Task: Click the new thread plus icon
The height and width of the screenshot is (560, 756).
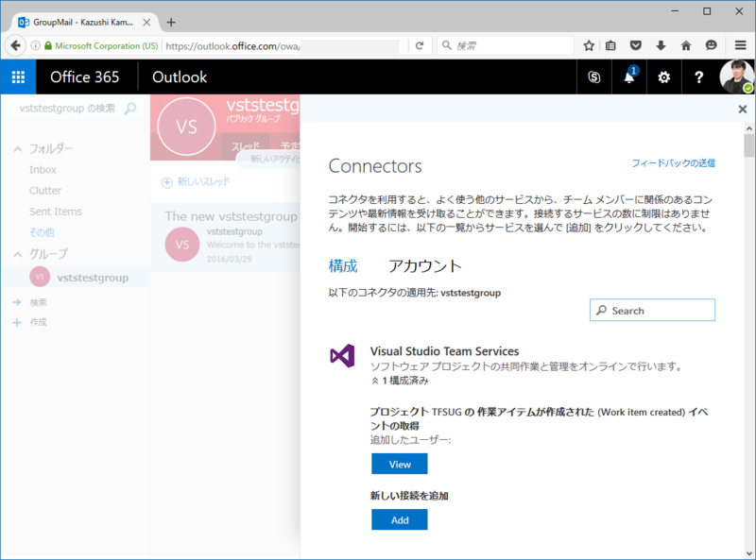Action: click(x=167, y=182)
